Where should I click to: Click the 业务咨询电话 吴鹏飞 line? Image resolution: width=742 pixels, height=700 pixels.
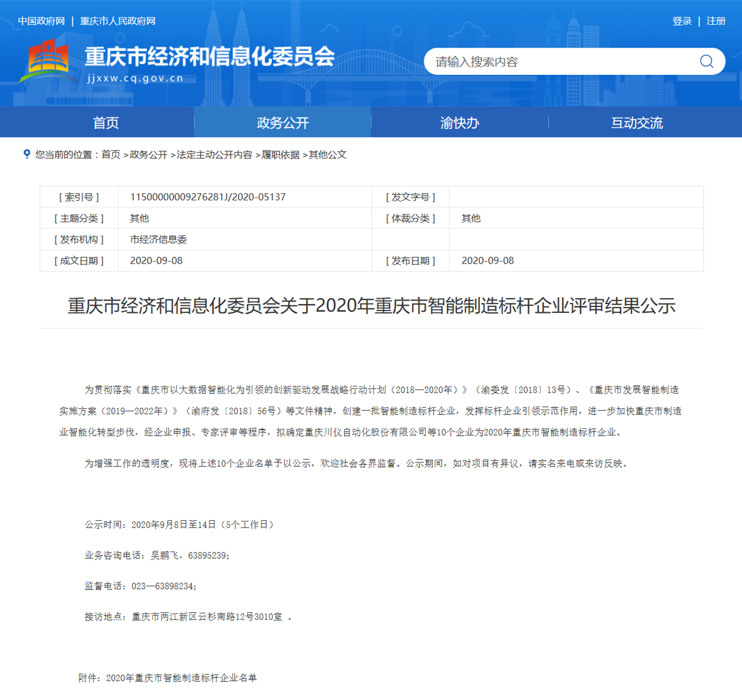157,555
